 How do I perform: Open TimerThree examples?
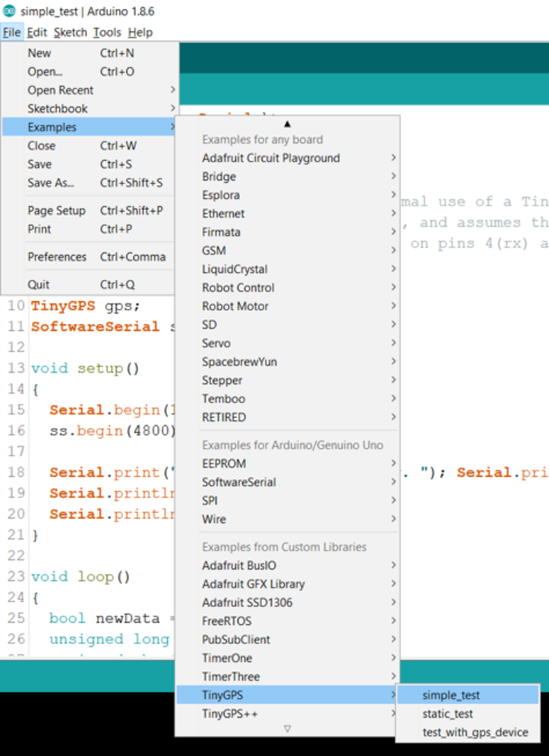click(x=287, y=677)
